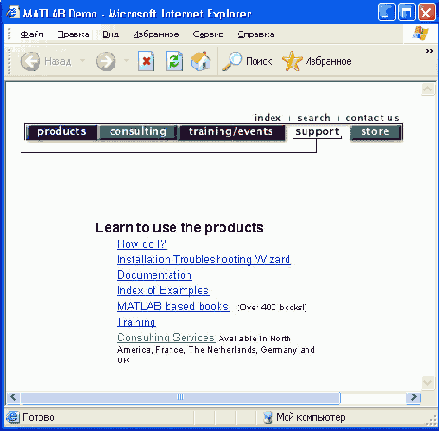
Task: Open the Файл menu
Action: click(32, 34)
